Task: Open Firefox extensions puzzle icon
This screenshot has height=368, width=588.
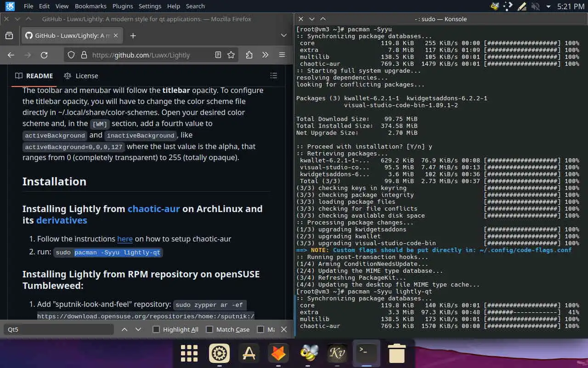Action: pos(249,55)
